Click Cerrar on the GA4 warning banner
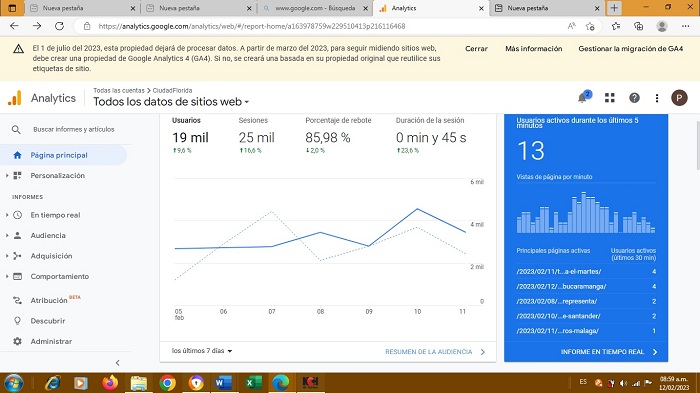 [476, 49]
